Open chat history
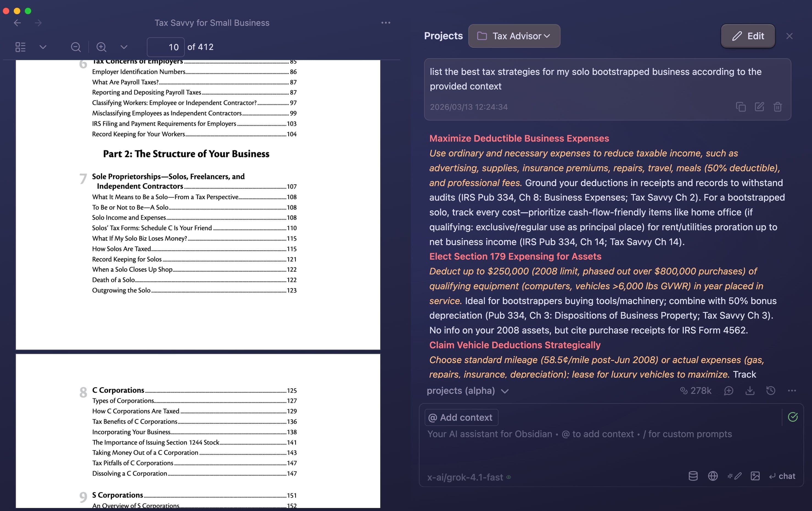The image size is (812, 511). click(x=771, y=391)
